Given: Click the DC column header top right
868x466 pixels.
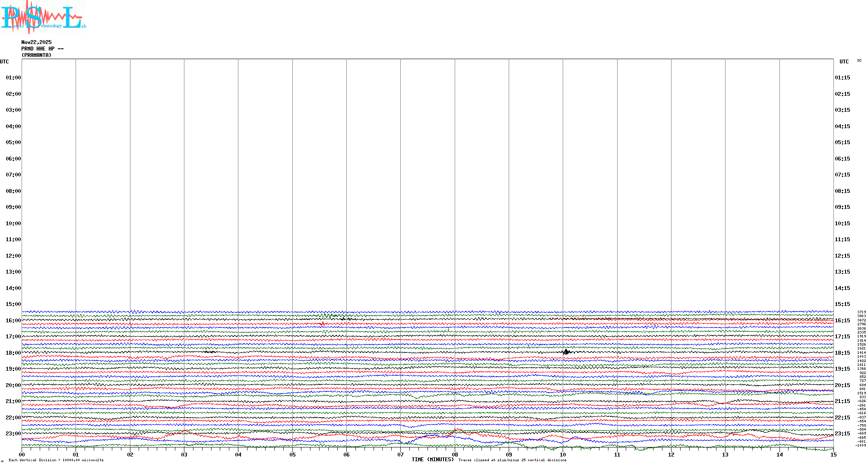Looking at the screenshot, I should 859,61.
